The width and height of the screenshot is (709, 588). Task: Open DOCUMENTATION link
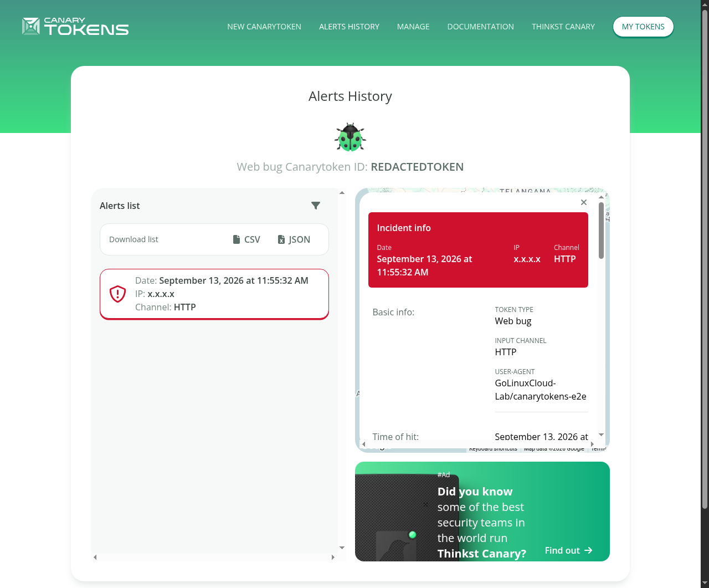481,27
